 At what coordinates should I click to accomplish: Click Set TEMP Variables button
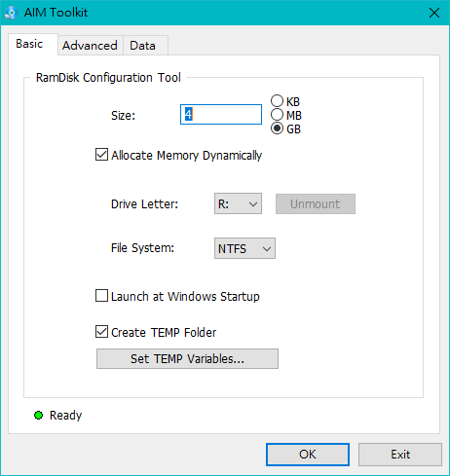(187, 358)
